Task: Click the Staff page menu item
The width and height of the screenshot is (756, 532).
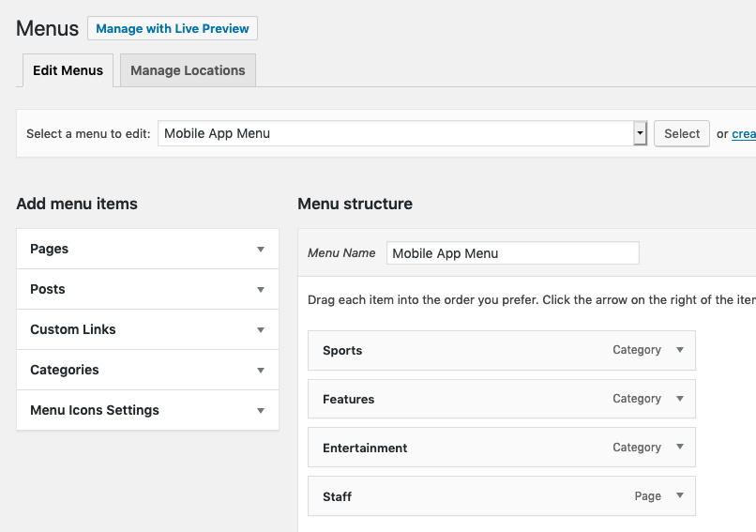Action: pos(502,496)
